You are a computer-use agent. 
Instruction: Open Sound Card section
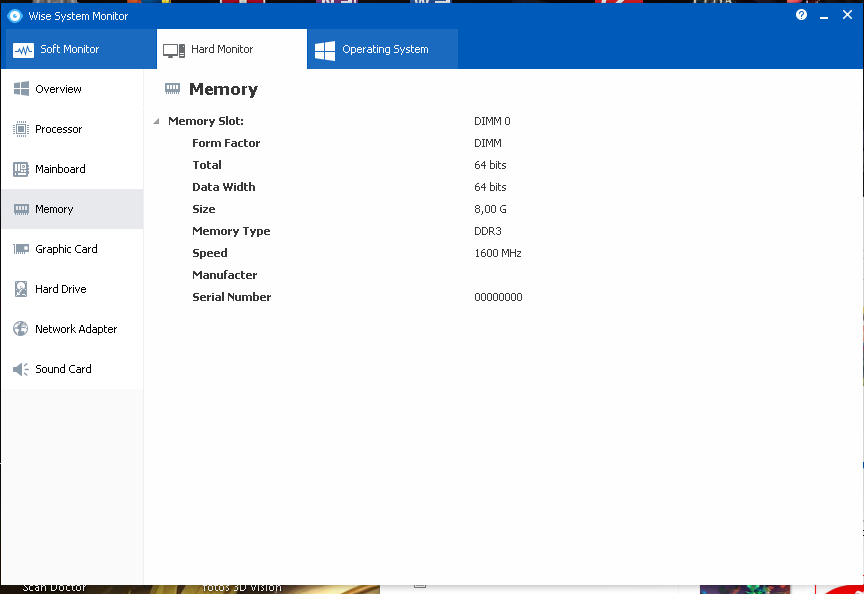point(72,369)
